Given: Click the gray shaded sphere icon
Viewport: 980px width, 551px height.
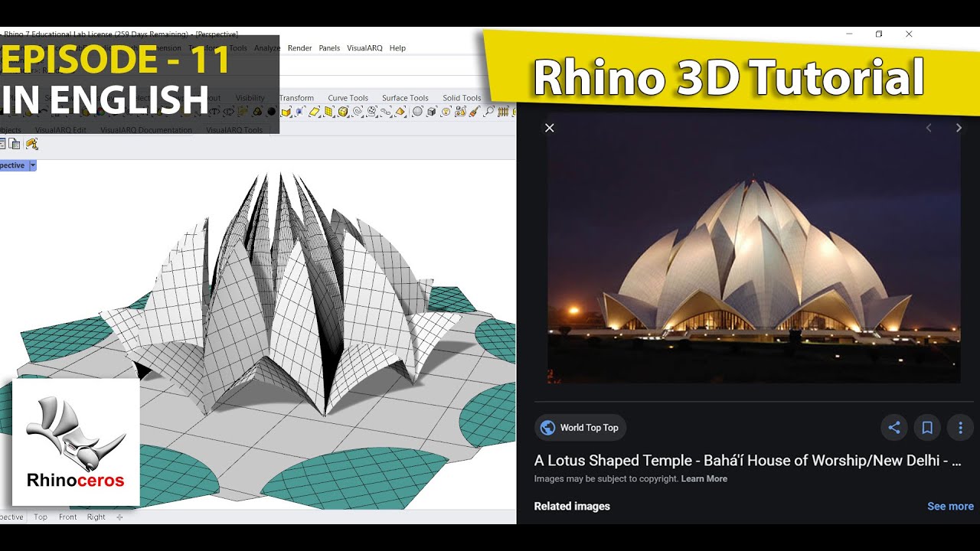Looking at the screenshot, I should click(x=417, y=112).
